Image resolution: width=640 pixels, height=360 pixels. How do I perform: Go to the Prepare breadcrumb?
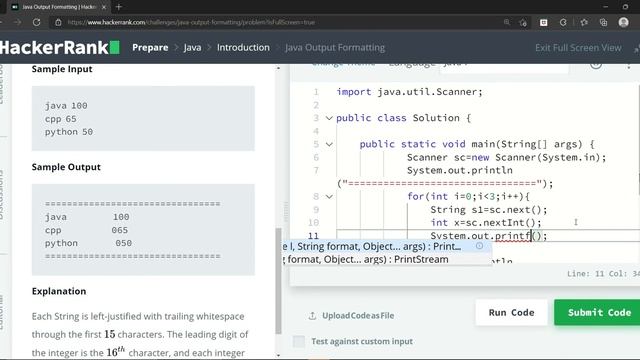coord(150,47)
